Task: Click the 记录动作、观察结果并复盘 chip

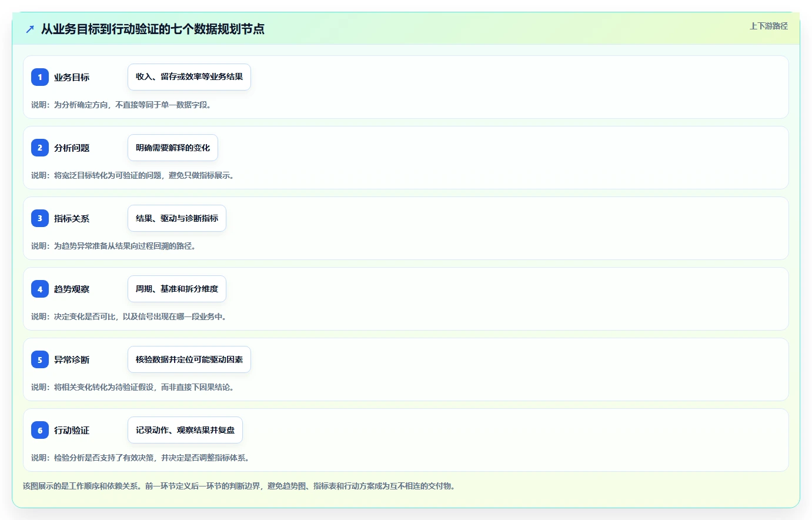Action: click(185, 430)
